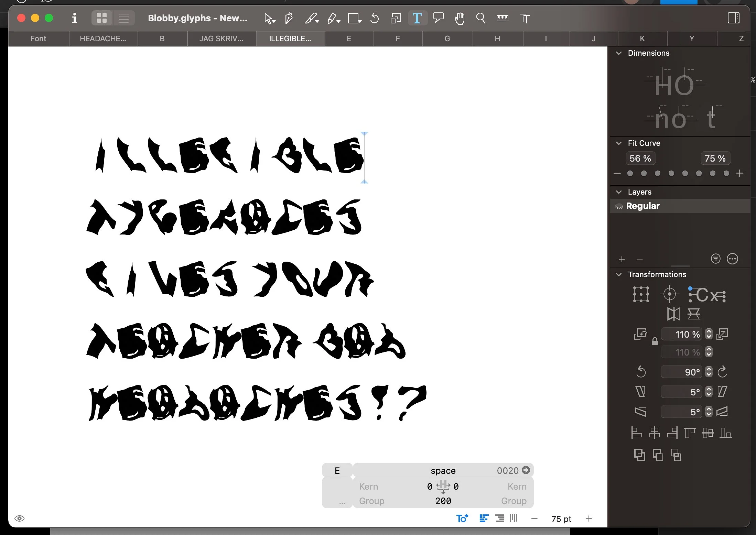
Task: Select the Measurement ruler tool
Action: (x=503, y=18)
